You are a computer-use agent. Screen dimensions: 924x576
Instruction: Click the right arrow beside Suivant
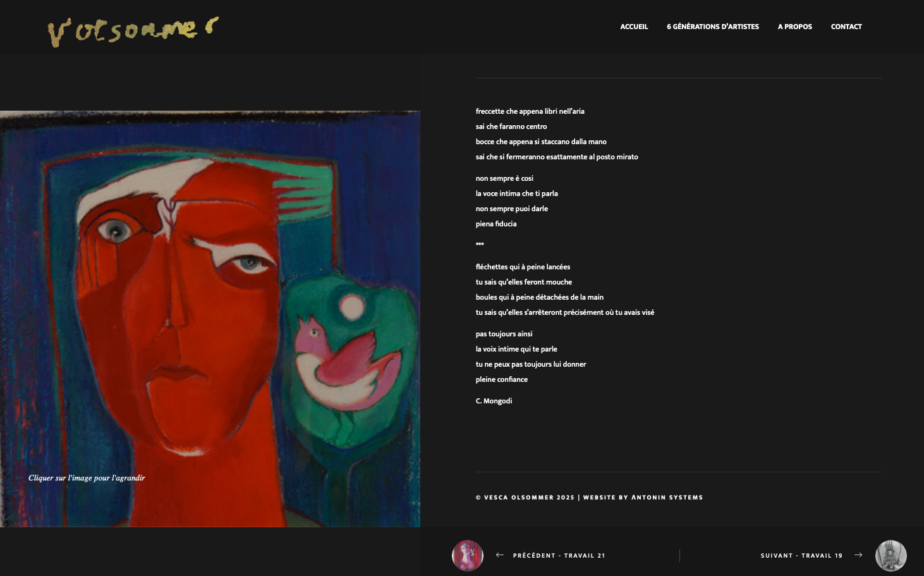[858, 555]
